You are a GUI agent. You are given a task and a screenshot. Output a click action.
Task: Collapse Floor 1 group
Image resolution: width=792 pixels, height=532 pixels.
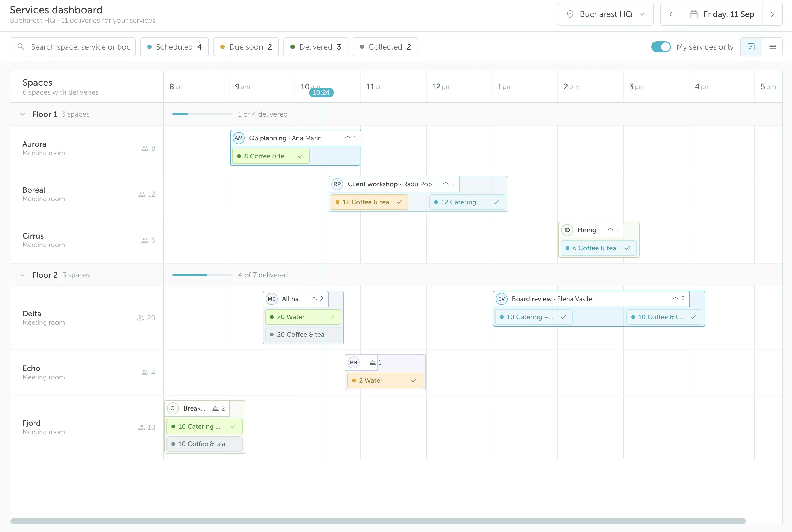click(x=22, y=114)
